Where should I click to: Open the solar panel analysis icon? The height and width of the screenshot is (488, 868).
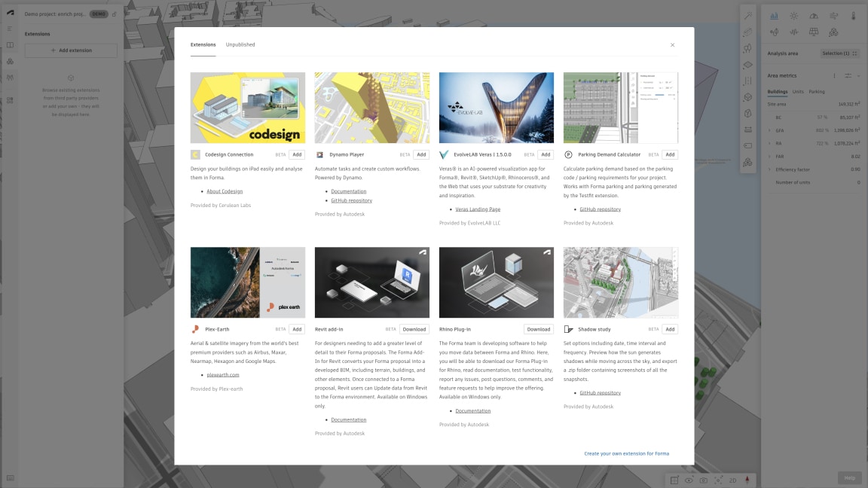pyautogui.click(x=813, y=32)
